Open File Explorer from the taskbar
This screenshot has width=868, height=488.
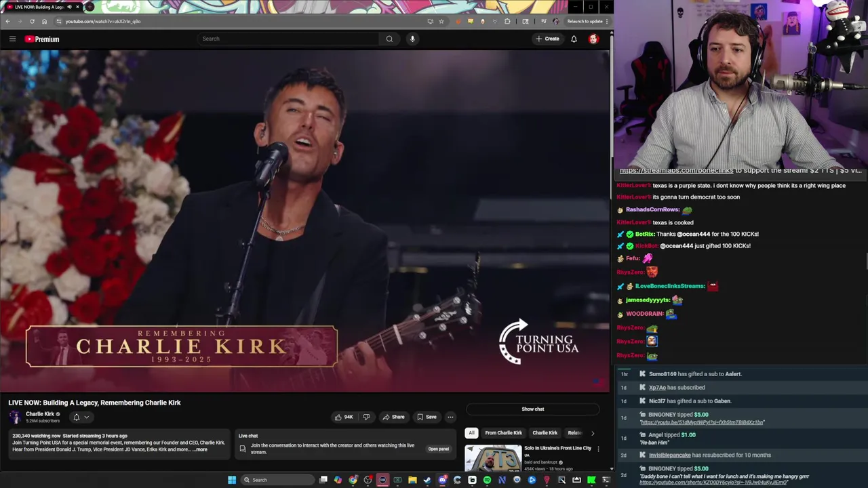click(x=412, y=480)
